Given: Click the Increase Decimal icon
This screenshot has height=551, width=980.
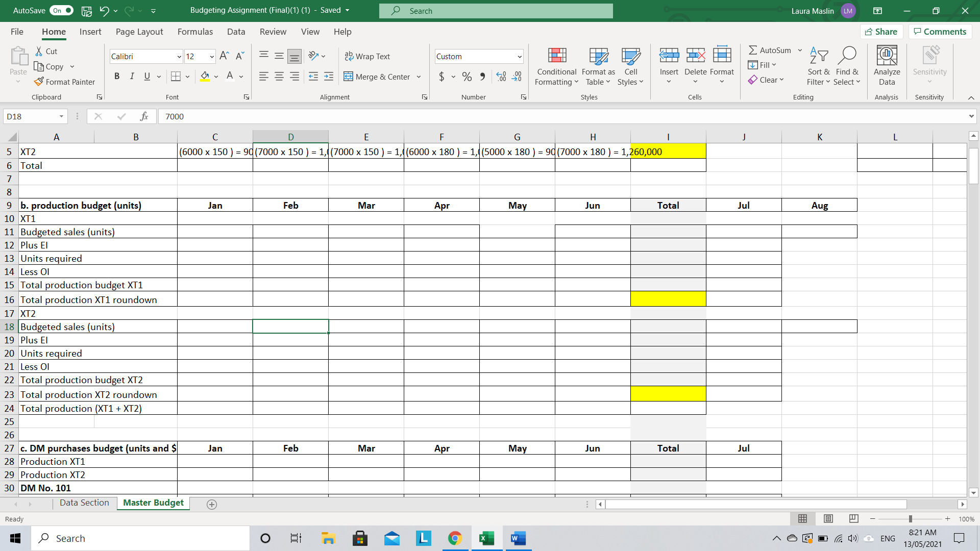Looking at the screenshot, I should pos(501,77).
